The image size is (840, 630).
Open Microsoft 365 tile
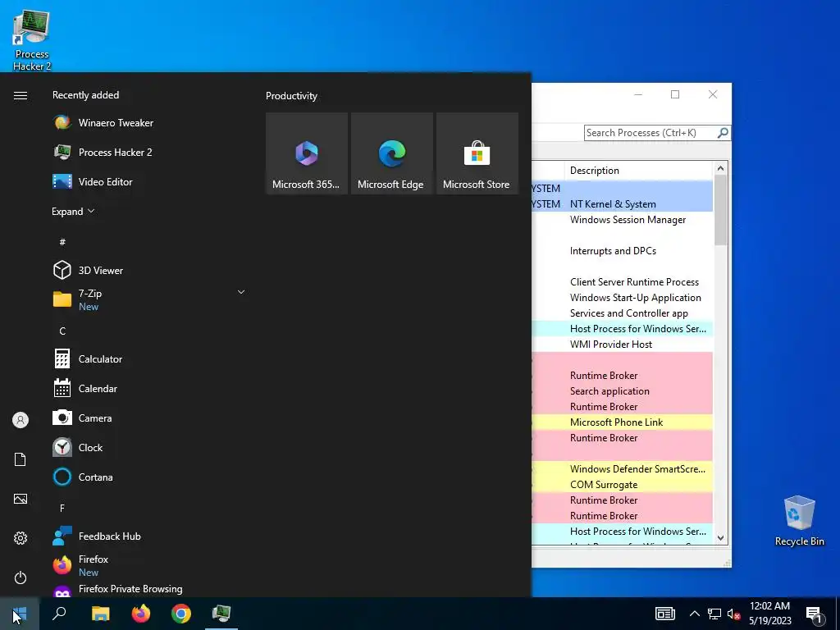click(x=307, y=153)
